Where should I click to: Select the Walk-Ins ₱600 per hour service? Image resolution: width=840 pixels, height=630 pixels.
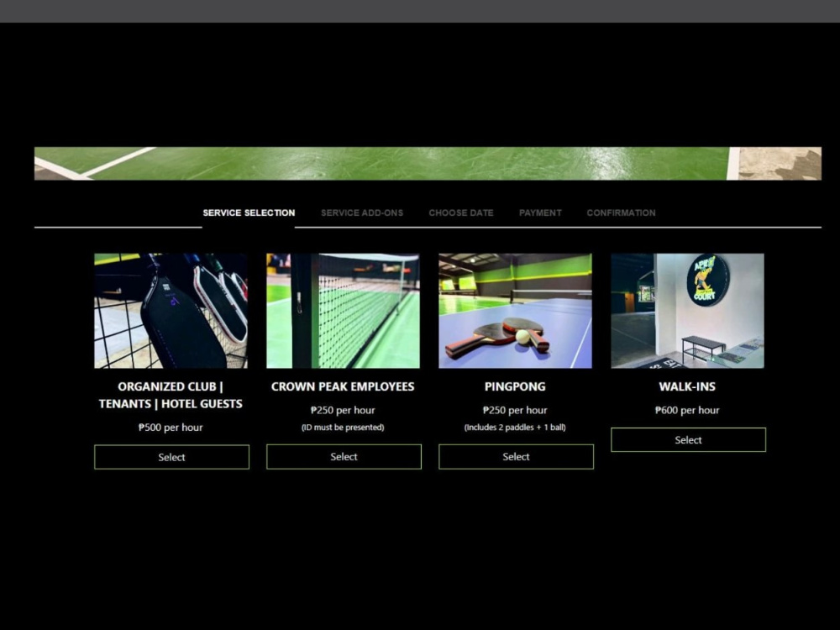(x=689, y=440)
